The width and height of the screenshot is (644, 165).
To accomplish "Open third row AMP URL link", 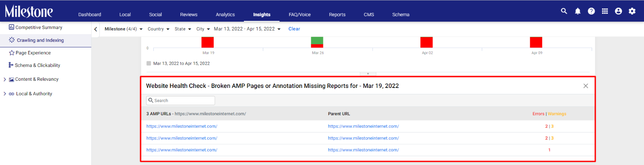I will [182, 150].
